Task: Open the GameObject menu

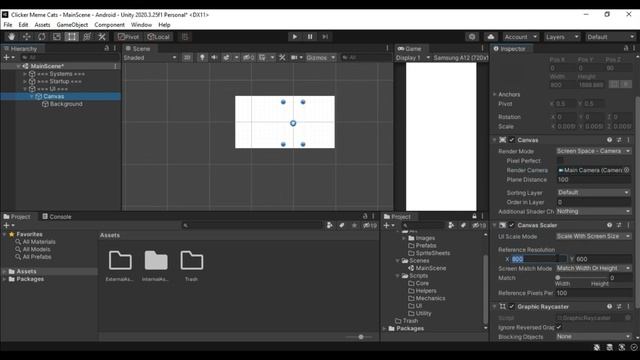Action: tap(72, 25)
